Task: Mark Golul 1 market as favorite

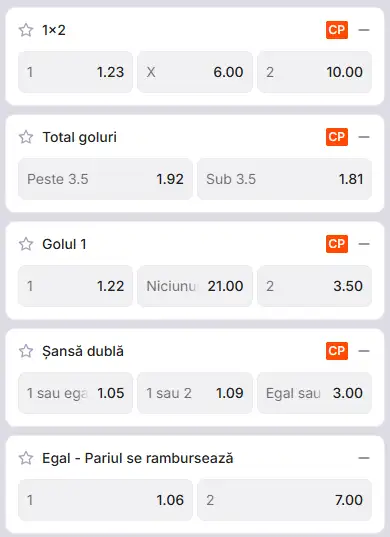Action: (26, 244)
